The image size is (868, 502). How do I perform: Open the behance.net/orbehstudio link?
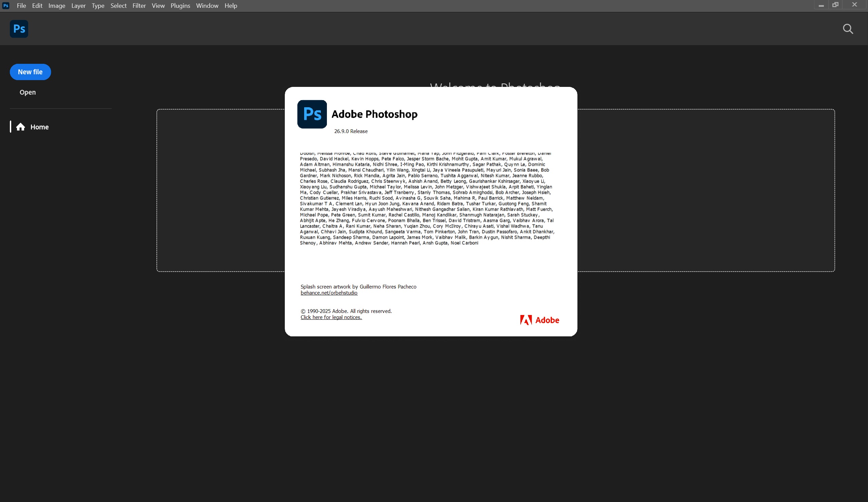pos(329,293)
